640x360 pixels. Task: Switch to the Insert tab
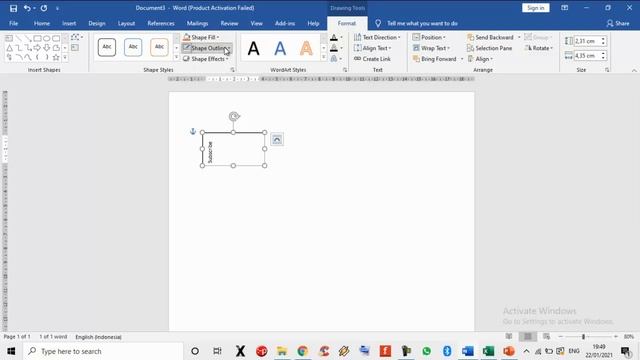pyautogui.click(x=69, y=24)
